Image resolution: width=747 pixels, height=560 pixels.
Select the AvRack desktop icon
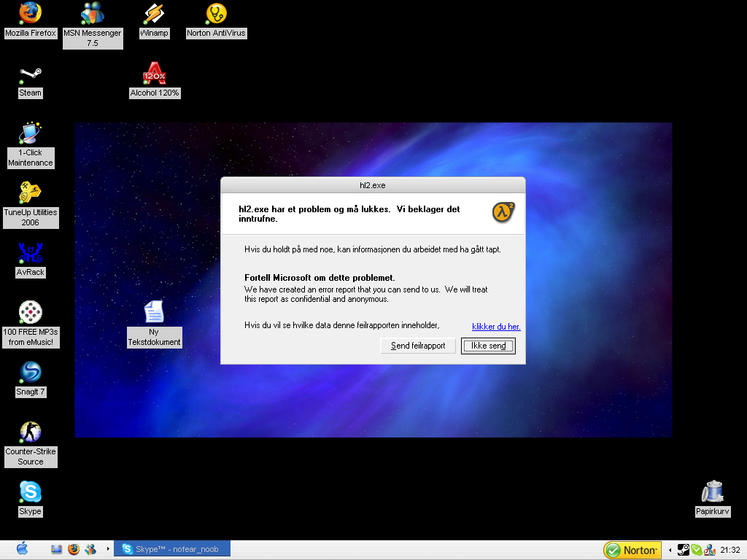point(31,260)
